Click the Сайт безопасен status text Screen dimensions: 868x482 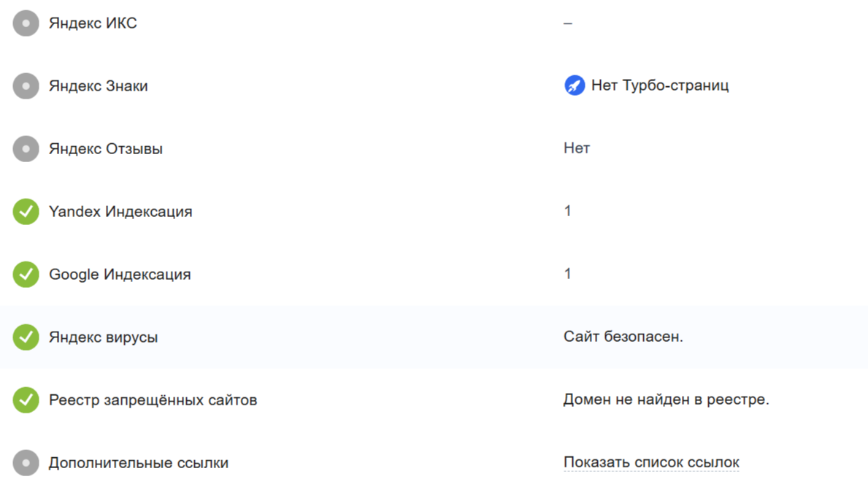[623, 337]
